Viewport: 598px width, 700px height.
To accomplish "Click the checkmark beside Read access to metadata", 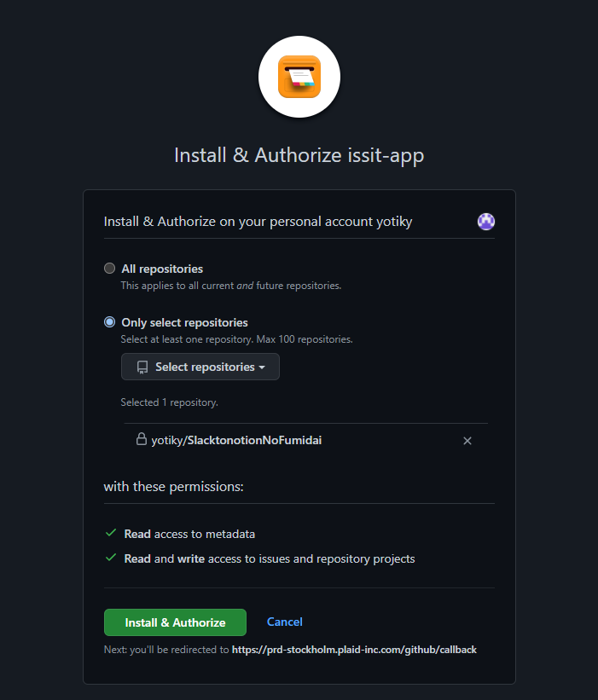I will point(111,533).
